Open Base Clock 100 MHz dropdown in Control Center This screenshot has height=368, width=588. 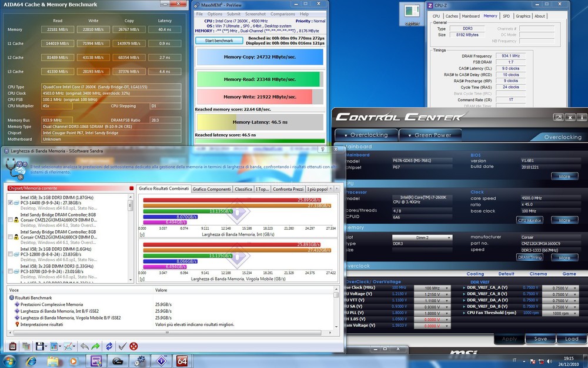point(432,288)
